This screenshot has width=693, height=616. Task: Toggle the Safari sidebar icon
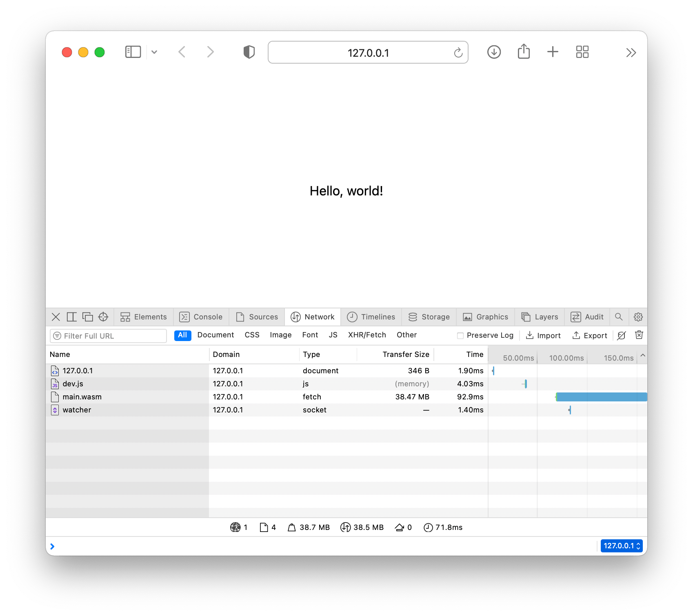coord(133,52)
